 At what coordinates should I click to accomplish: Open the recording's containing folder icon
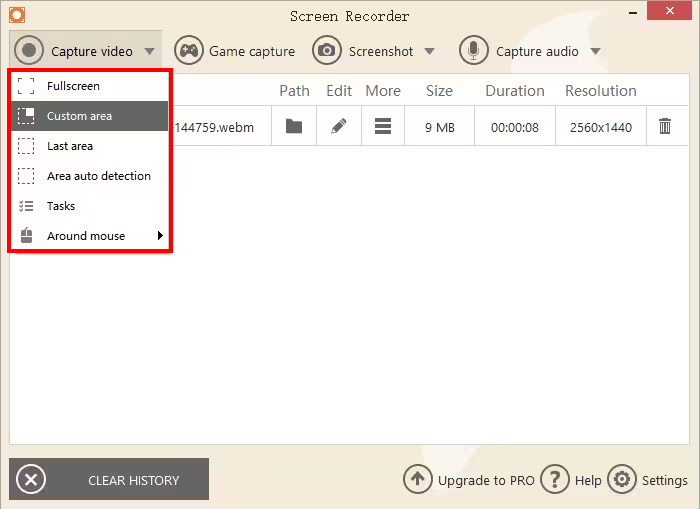[294, 127]
